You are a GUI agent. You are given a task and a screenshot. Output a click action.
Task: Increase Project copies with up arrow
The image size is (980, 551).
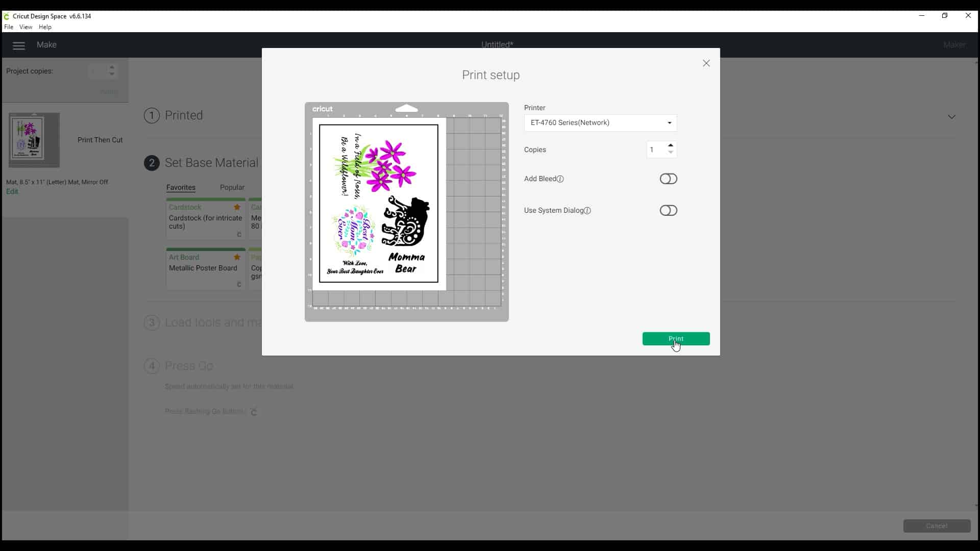[x=112, y=67]
